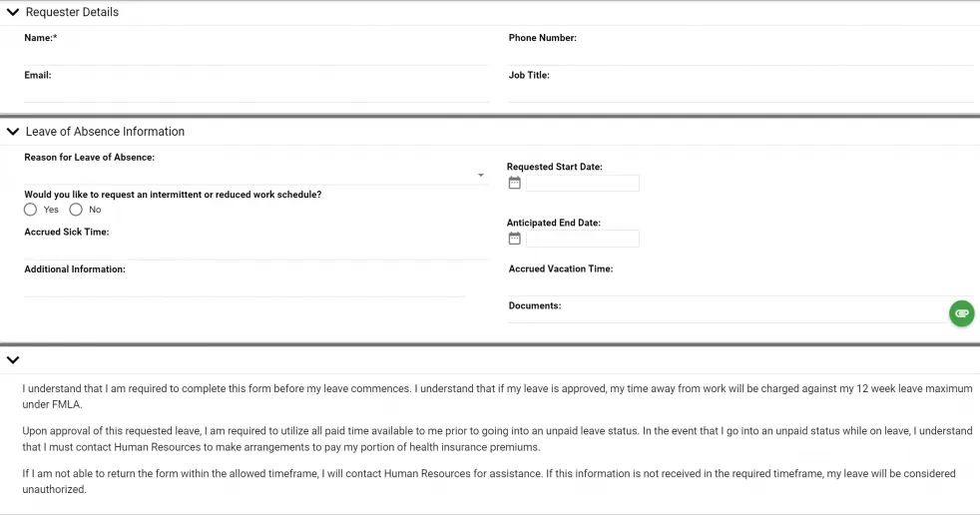Focus the Additional Information field
Screen dimensions: 980x515
coord(245,286)
